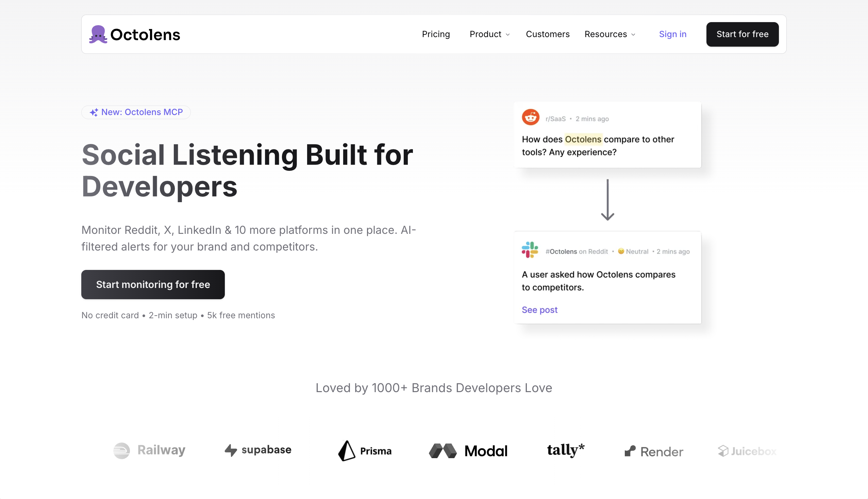Click the Slack alert summary text
This screenshot has width=868, height=499.
tap(599, 281)
